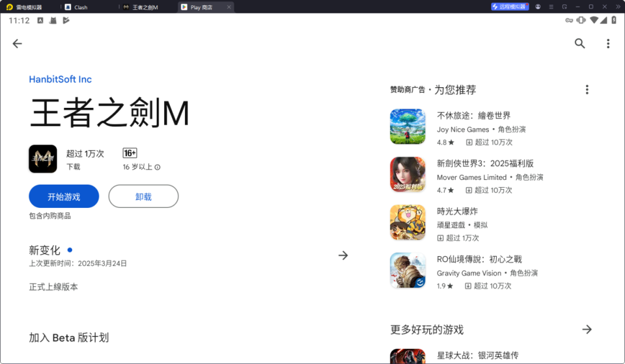625x364 pixels.
Task: Go back with the left arrow
Action: tap(17, 43)
